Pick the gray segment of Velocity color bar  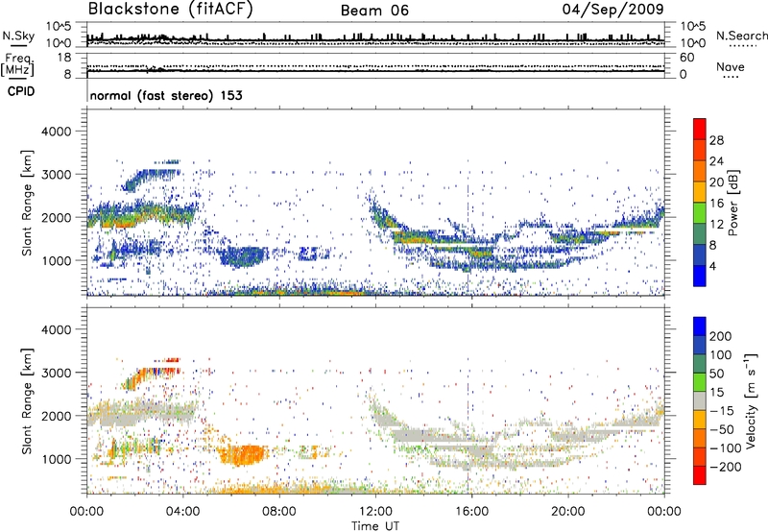click(700, 401)
